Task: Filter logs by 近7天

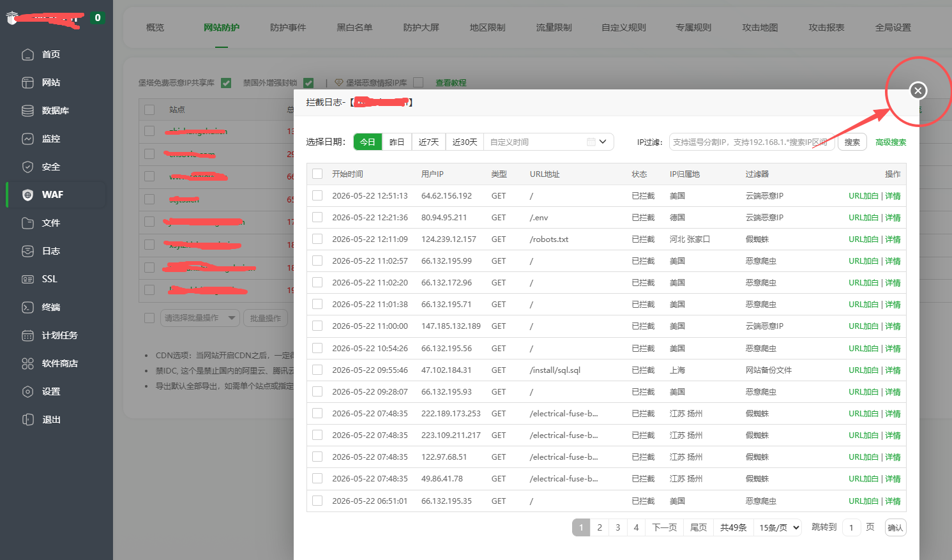Action: (x=428, y=142)
